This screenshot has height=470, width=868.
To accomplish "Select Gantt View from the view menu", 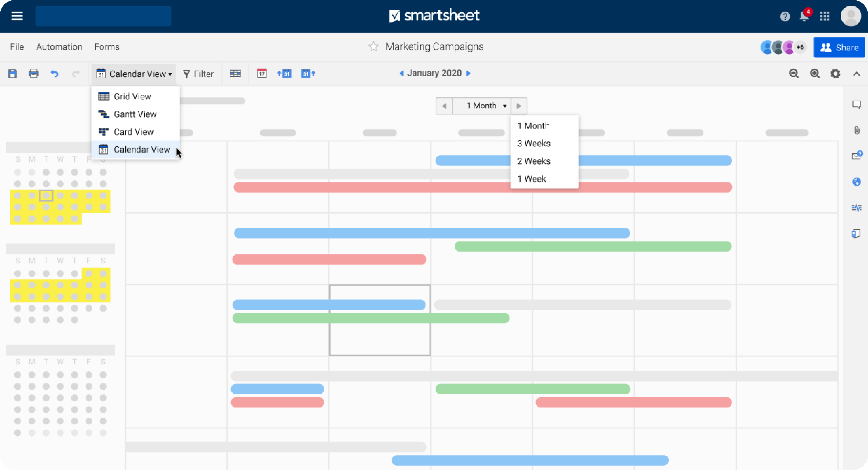I will [x=136, y=114].
